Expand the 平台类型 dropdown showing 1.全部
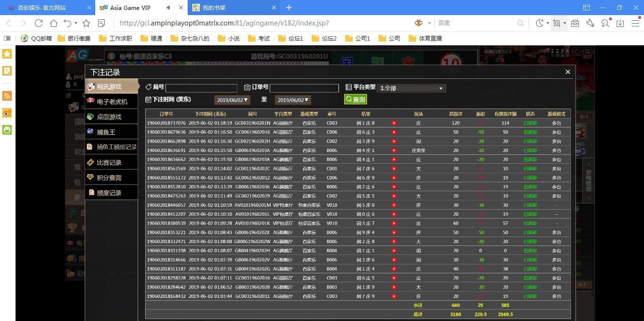Image resolution: width=644 pixels, height=321 pixels. pyautogui.click(x=411, y=88)
